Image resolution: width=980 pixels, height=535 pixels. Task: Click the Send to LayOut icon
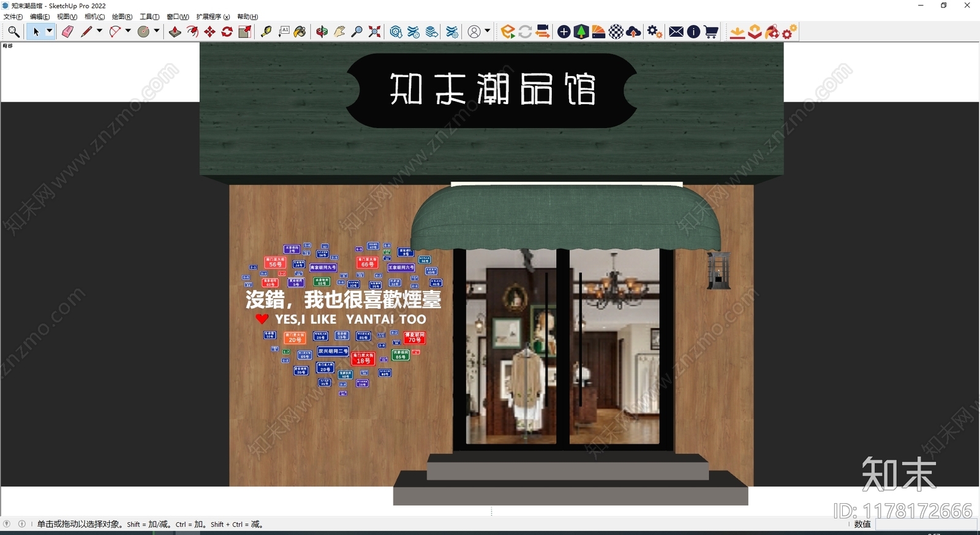(432, 32)
